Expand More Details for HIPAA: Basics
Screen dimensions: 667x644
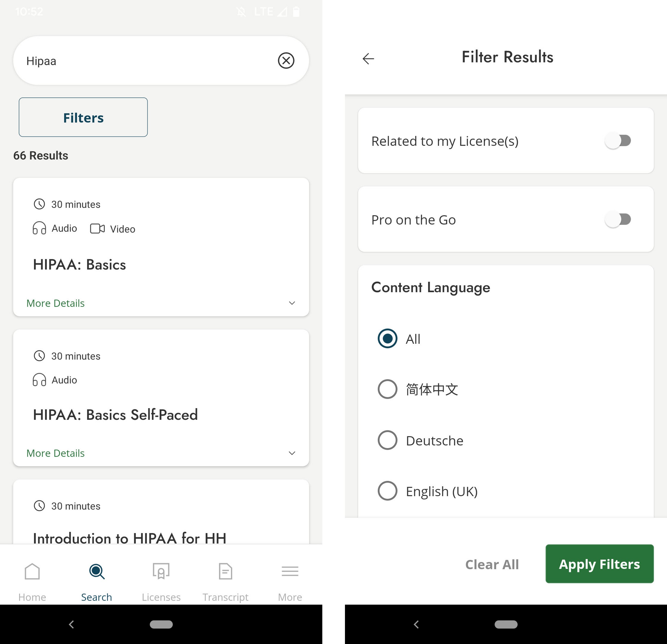(x=55, y=303)
